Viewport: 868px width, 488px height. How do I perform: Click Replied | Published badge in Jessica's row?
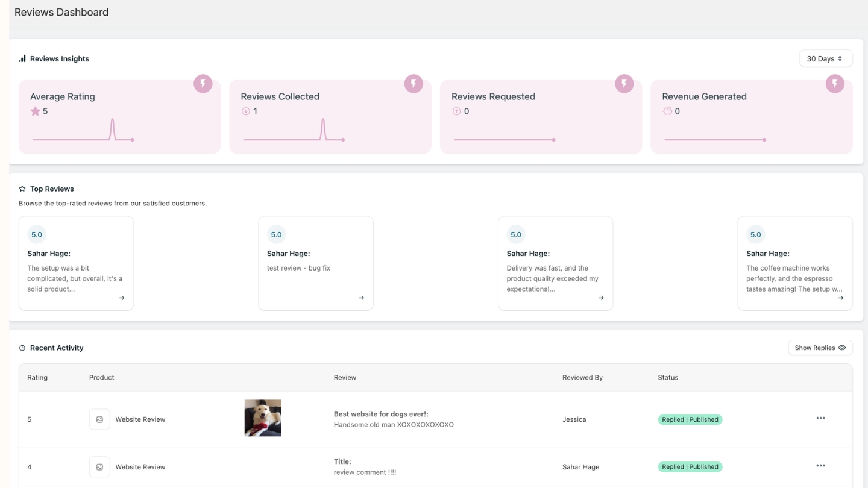(x=690, y=419)
